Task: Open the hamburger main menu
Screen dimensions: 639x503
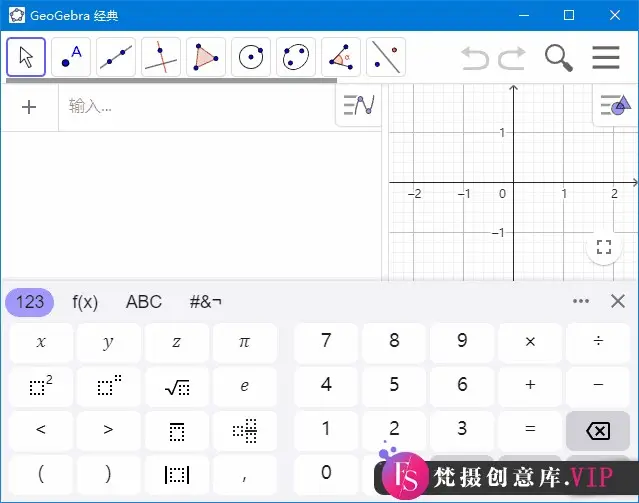Action: (x=606, y=57)
